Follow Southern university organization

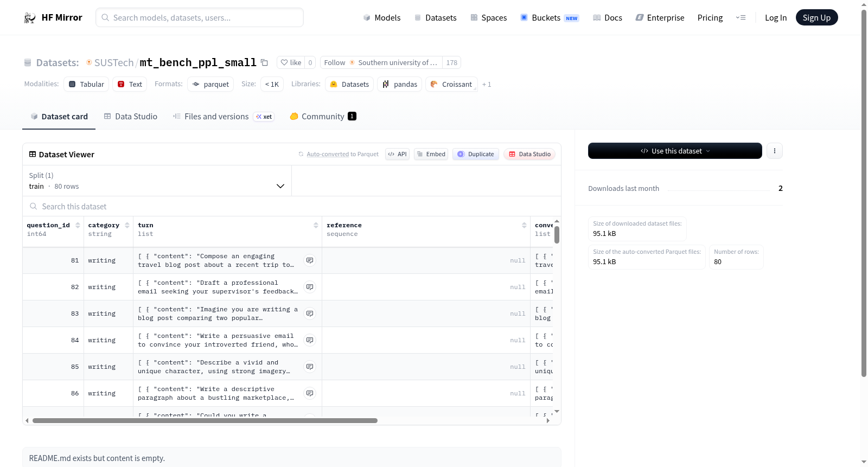coord(381,62)
